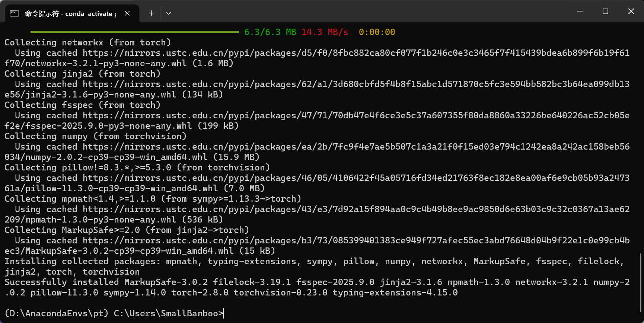Close the terminal window
644x323 pixels.
pos(631,12)
